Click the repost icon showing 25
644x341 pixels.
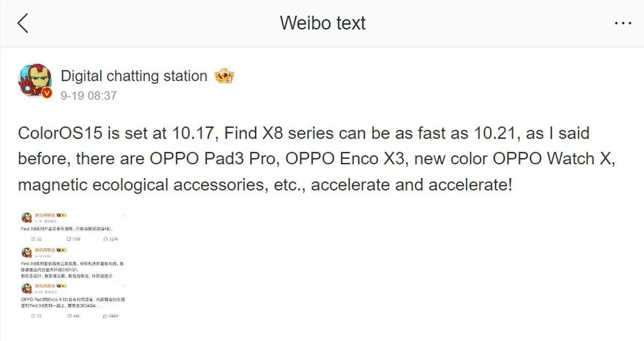click(x=33, y=316)
